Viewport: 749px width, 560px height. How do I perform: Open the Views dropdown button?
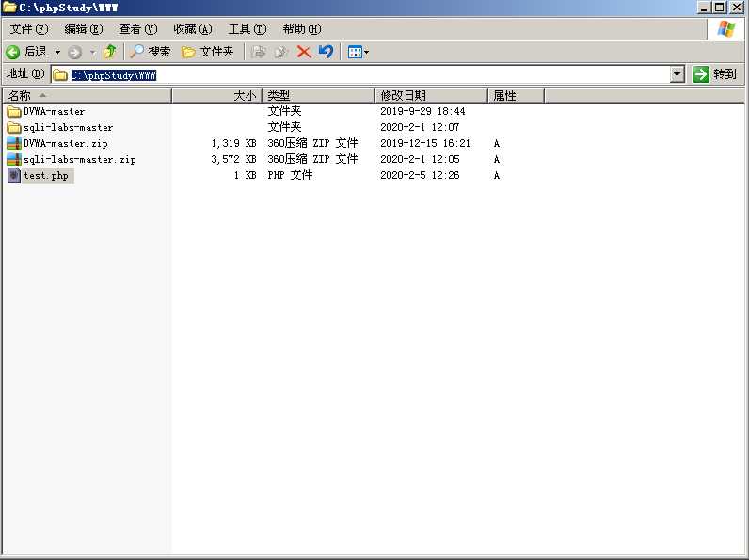[x=359, y=52]
